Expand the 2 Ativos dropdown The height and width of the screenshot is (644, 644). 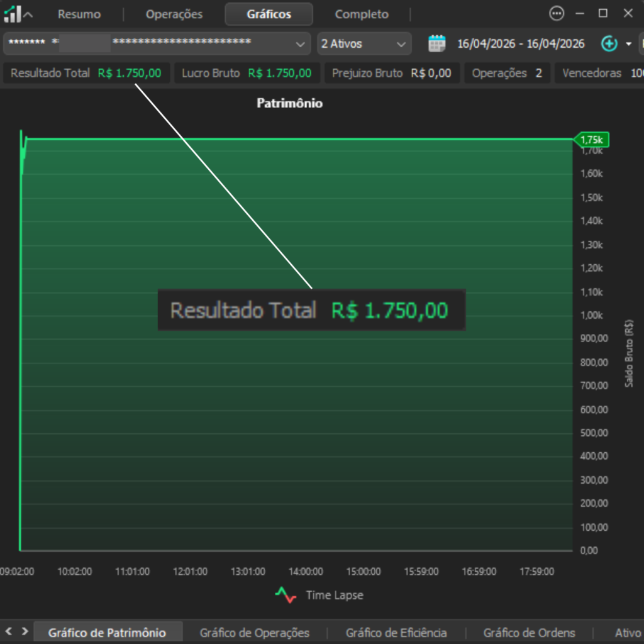[x=364, y=43]
